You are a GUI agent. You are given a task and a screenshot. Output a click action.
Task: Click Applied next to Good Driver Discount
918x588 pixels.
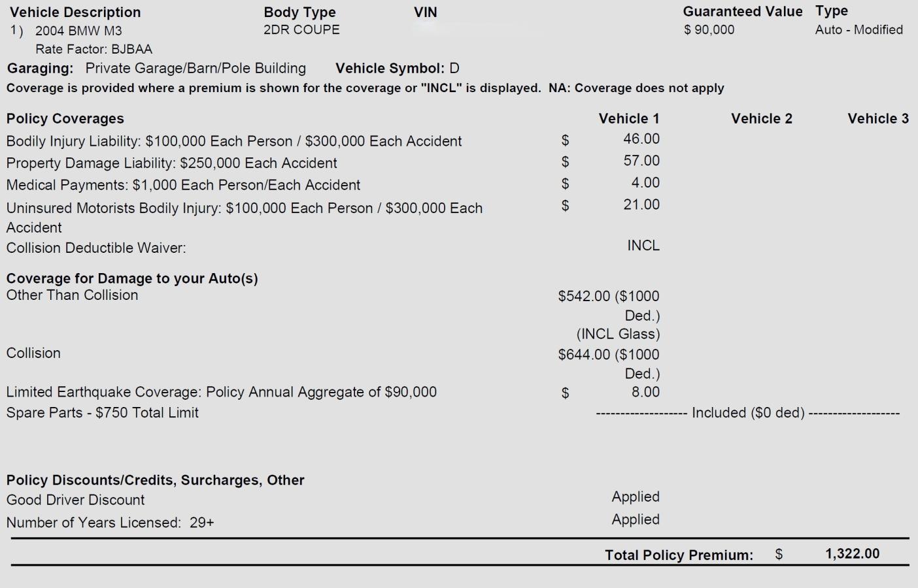coord(635,497)
